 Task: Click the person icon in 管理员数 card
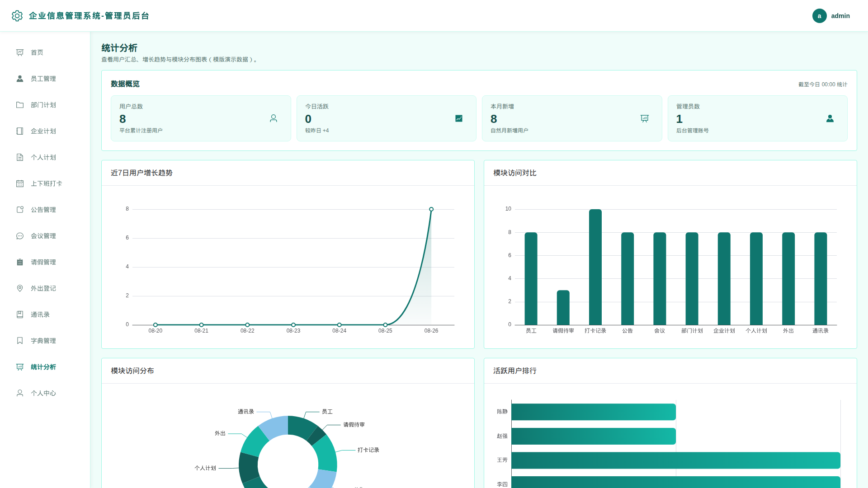[830, 118]
